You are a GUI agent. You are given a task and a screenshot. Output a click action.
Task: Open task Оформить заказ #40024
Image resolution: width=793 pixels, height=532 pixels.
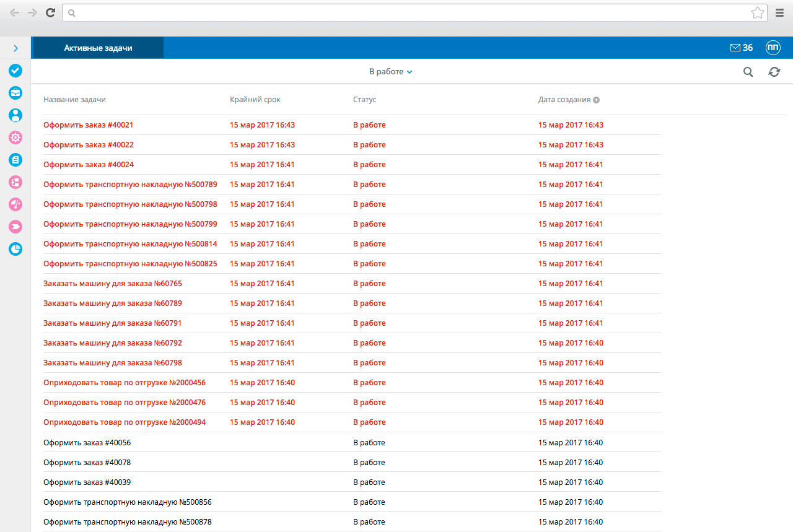(x=89, y=165)
